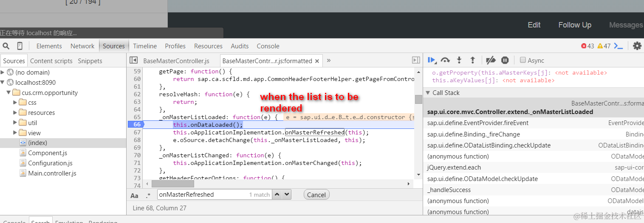Screen dimensions: 644x223
Task: Select the _handleSuccess call stack frame
Action: [534, 190]
